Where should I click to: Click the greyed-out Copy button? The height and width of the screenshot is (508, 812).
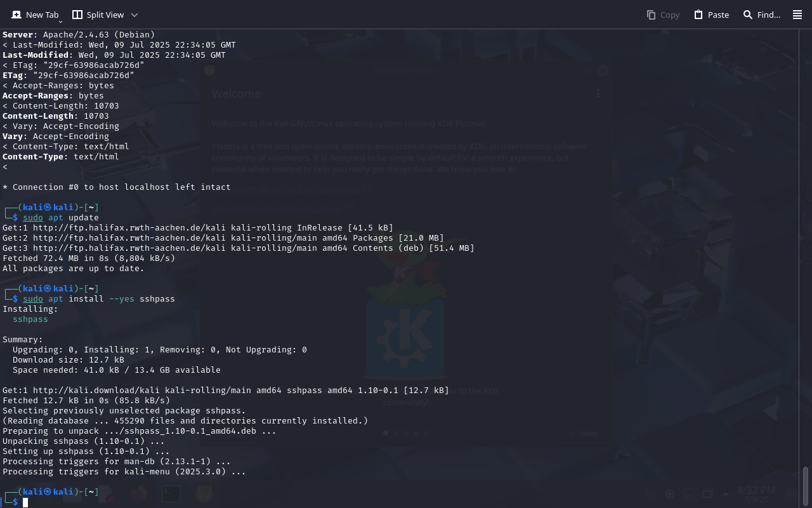(663, 15)
